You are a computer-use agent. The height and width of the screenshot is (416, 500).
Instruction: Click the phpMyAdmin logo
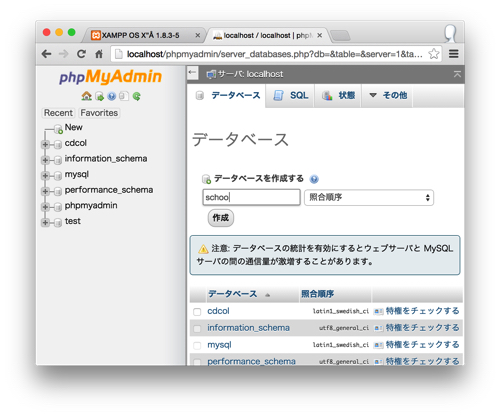pyautogui.click(x=110, y=77)
